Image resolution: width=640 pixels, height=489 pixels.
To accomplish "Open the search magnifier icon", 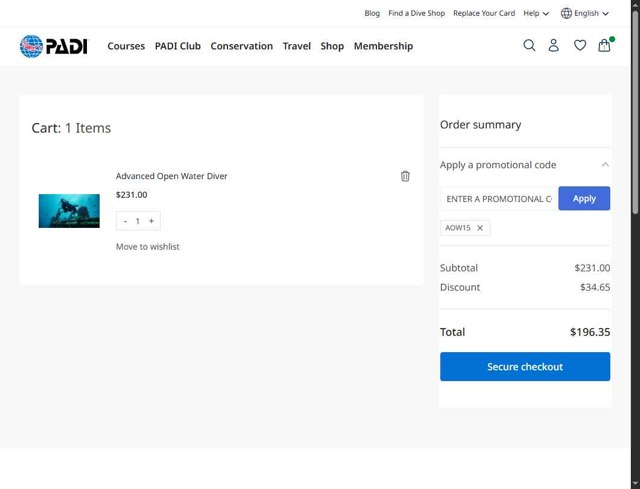I will (x=529, y=45).
